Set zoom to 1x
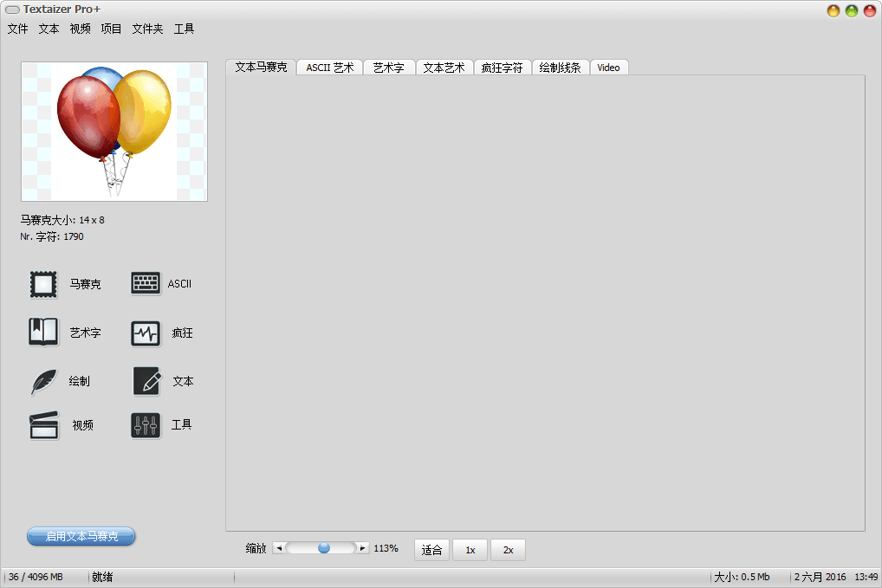 (470, 549)
